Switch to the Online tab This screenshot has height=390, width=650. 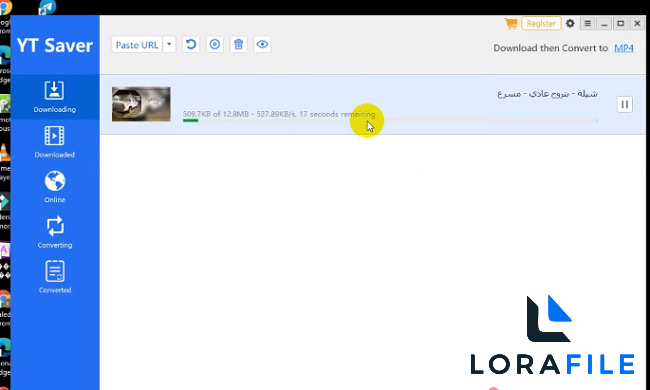(x=55, y=187)
